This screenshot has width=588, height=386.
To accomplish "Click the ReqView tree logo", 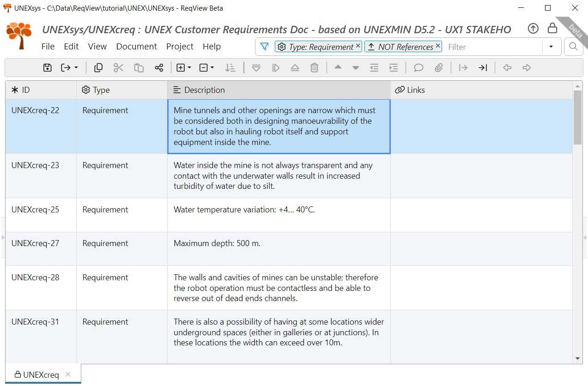I will tap(19, 36).
